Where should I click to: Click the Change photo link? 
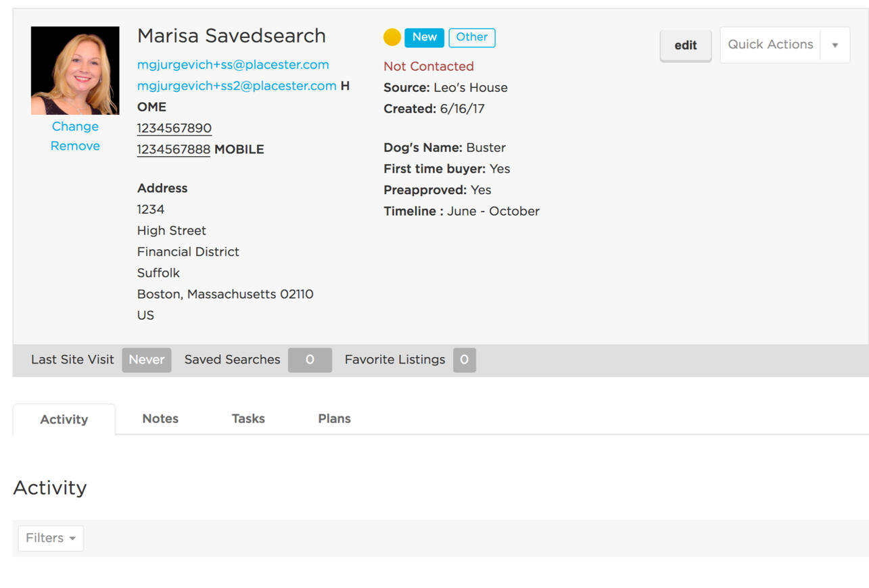click(75, 126)
